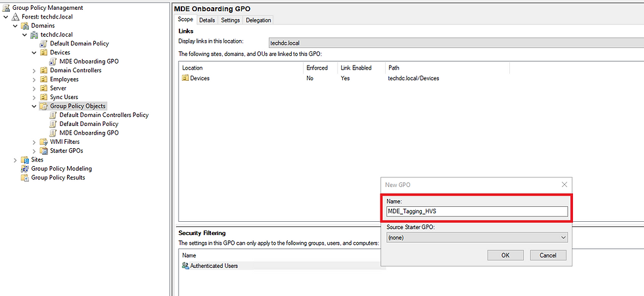Screen dimensions: 644x296
Task: Click the Link Enabled value Yes for Devices
Action: pyautogui.click(x=346, y=78)
